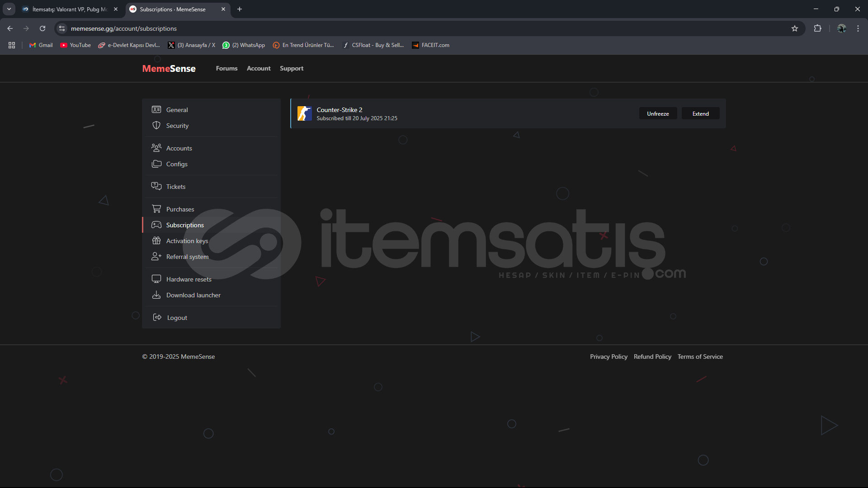
Task: Click the Tickets chat bubbles icon
Action: pos(156,186)
